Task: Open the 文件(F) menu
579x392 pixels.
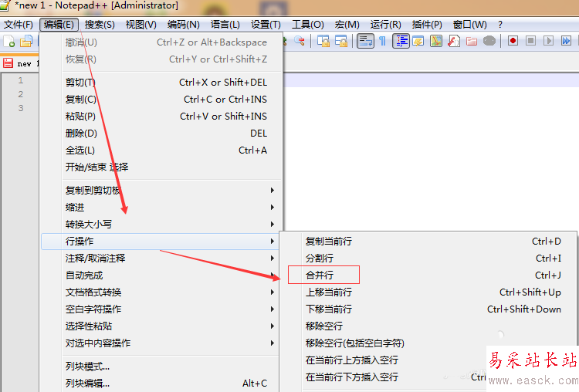Action: [x=18, y=25]
